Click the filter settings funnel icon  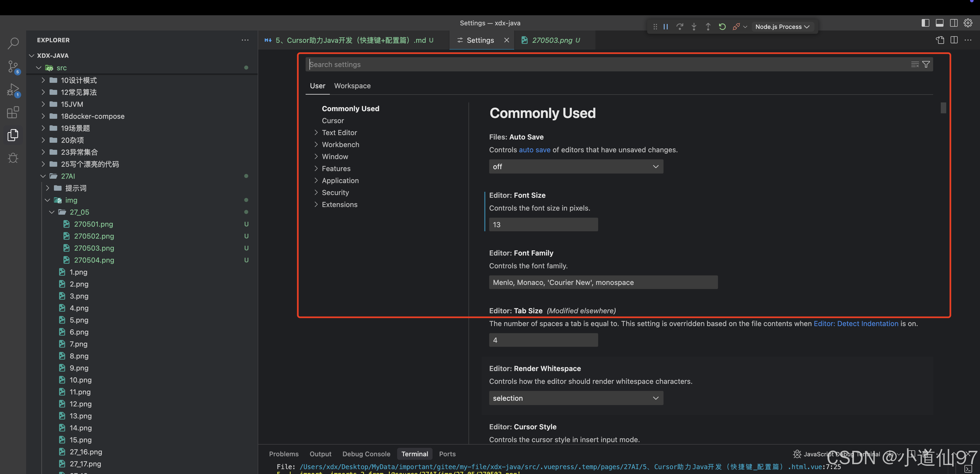[x=926, y=64]
